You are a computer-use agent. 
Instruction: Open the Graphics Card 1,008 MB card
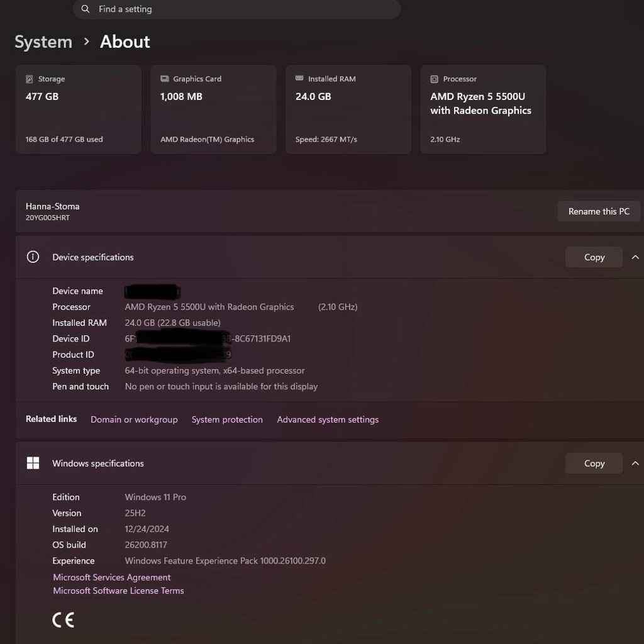coord(213,109)
